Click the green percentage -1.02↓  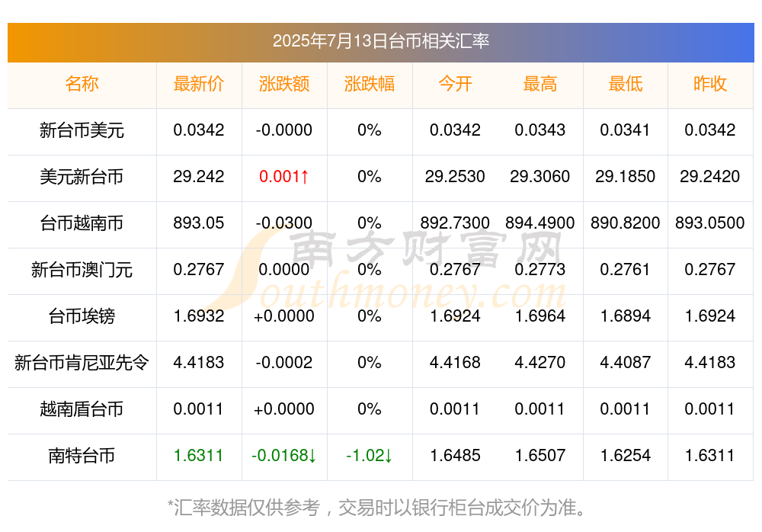[x=370, y=456]
